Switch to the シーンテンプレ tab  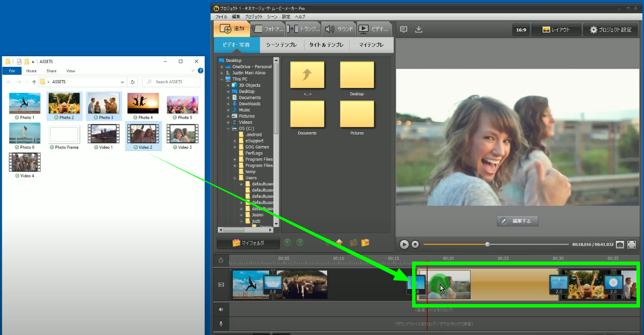pos(282,45)
